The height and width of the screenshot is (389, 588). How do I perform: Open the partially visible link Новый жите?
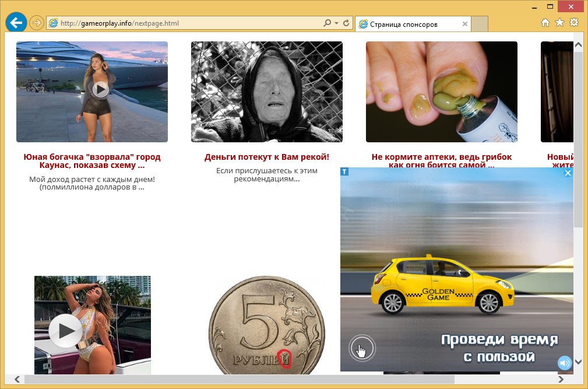[560, 160]
